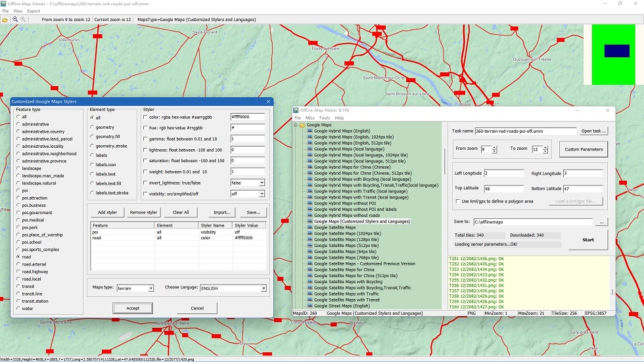Select Google Satellite Maps entry icon
The width and height of the screenshot is (644, 362).
[310, 227]
